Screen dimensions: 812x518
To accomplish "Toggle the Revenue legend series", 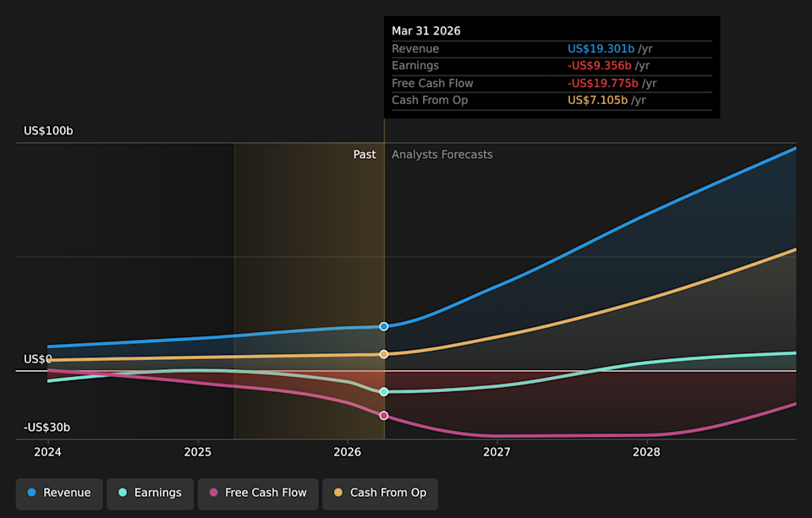I will pyautogui.click(x=59, y=493).
